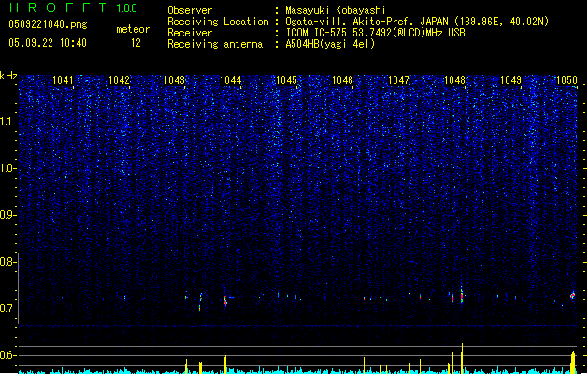This screenshot has height=374, width=588.
Task: Click the 1.1 kHz axis label
Action: click(7, 122)
